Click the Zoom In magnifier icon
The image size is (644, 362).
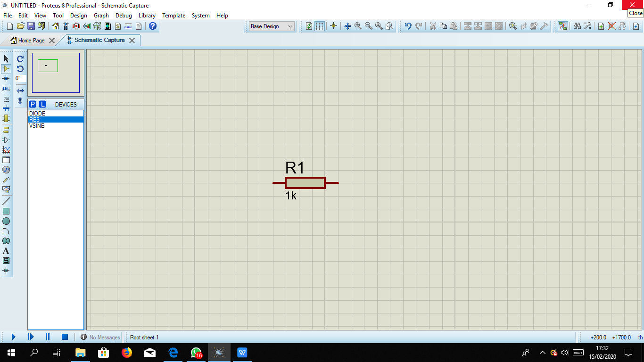tap(358, 26)
